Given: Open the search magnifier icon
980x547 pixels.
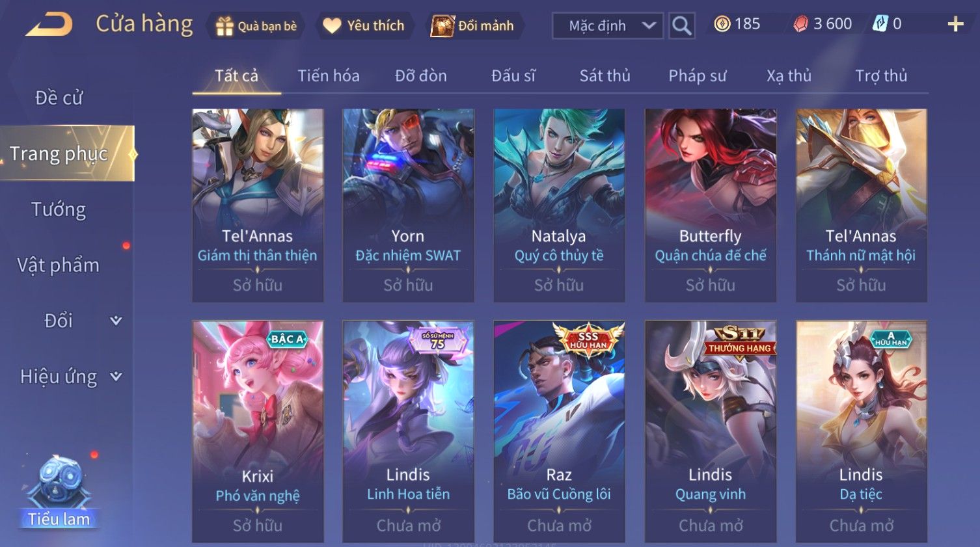Looking at the screenshot, I should [x=681, y=25].
